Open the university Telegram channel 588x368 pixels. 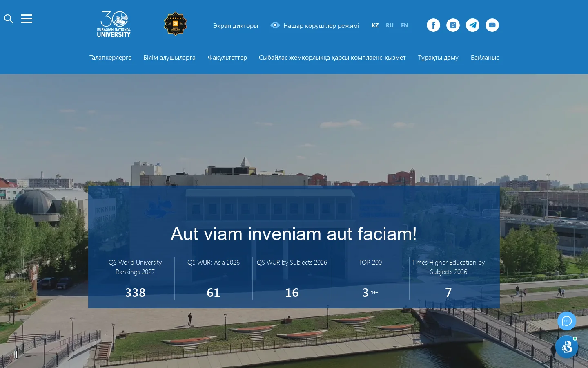tap(472, 25)
